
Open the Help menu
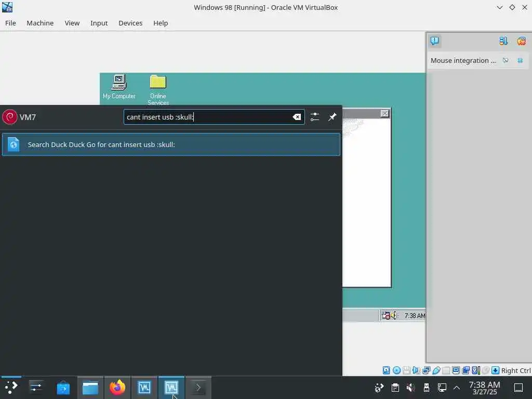coord(161,23)
